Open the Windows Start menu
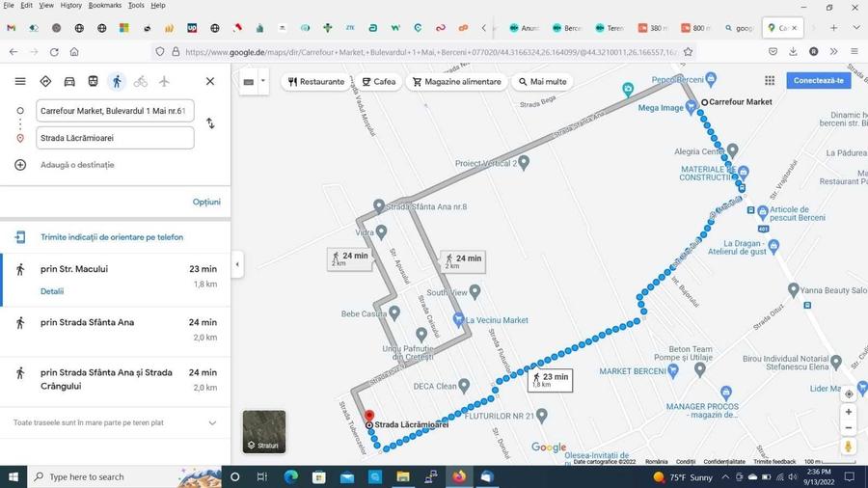The image size is (868, 488). click(x=14, y=476)
